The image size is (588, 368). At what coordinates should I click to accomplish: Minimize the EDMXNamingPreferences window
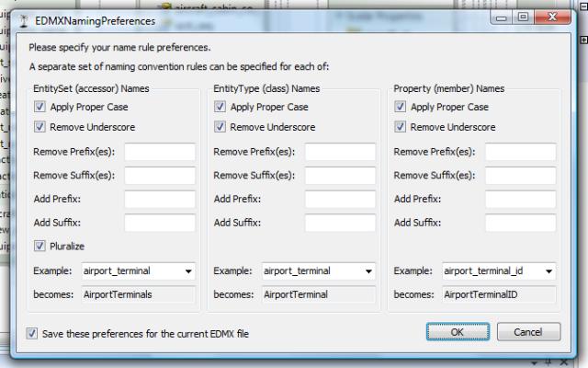click(502, 17)
